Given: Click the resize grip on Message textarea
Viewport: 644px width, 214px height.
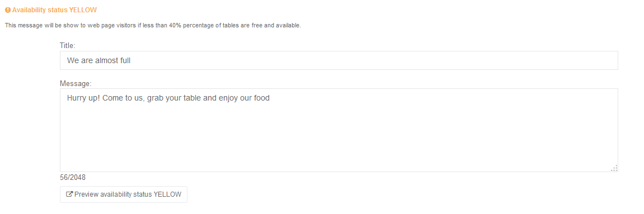Looking at the screenshot, I should point(614,168).
